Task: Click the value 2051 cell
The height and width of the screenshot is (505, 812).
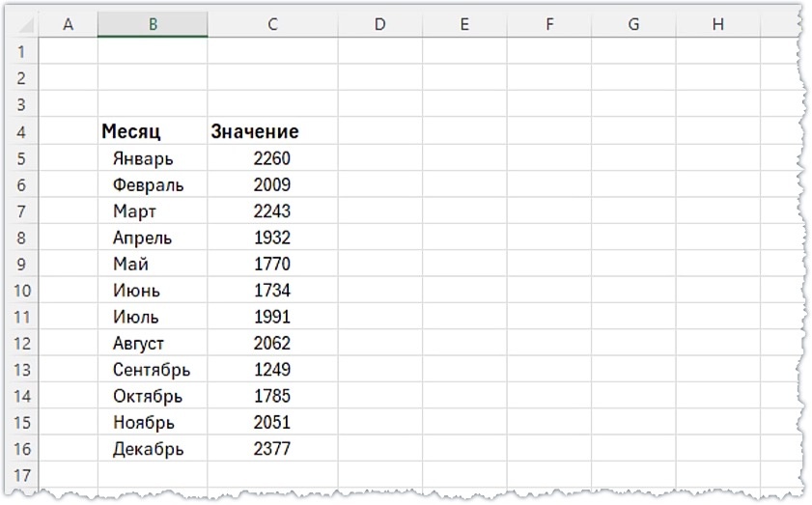Action: (273, 422)
